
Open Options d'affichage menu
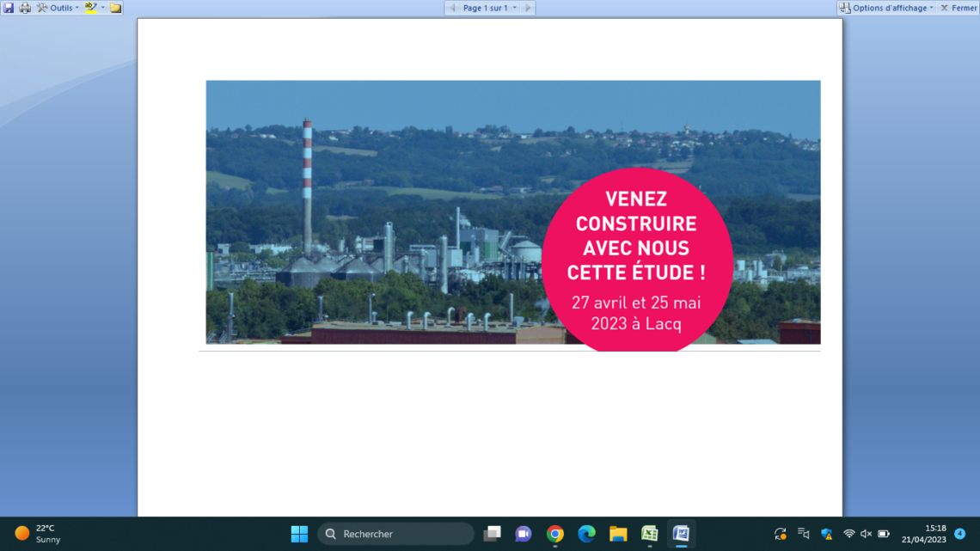pos(886,8)
